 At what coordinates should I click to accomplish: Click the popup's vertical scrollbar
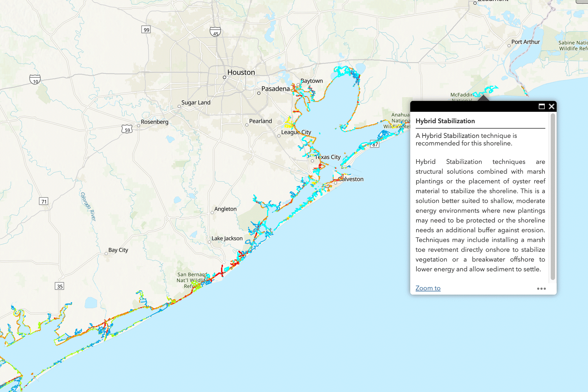pos(553,196)
